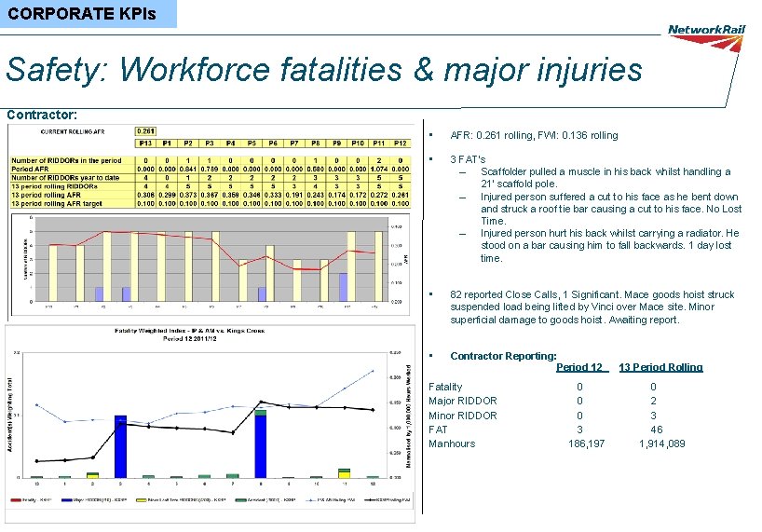Select the 0.191 rolling AFR cell
This screenshot has width=762, height=532.
tap(294, 195)
